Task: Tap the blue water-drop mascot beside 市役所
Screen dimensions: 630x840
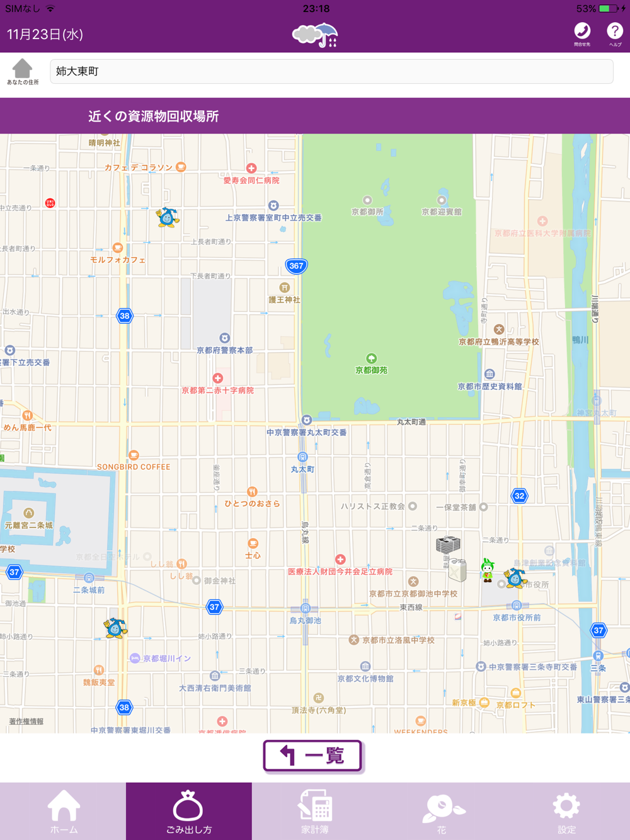Action: (515, 578)
